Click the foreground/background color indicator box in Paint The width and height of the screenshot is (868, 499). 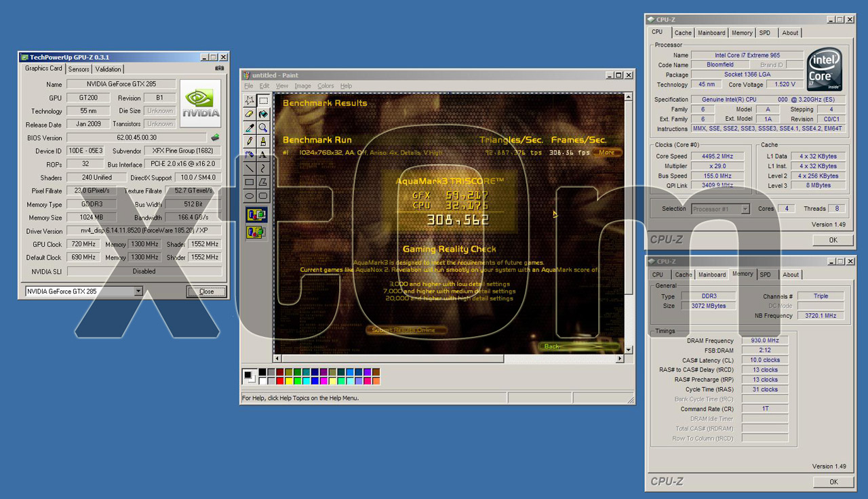250,376
